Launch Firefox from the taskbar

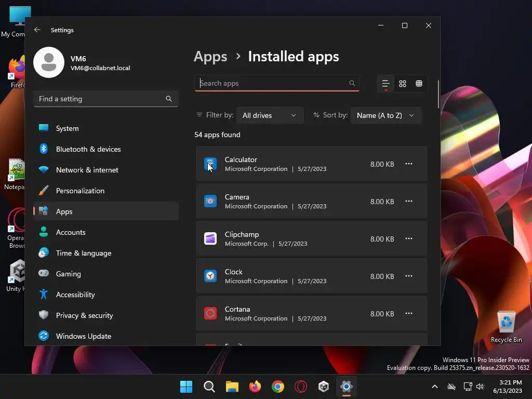(255, 387)
